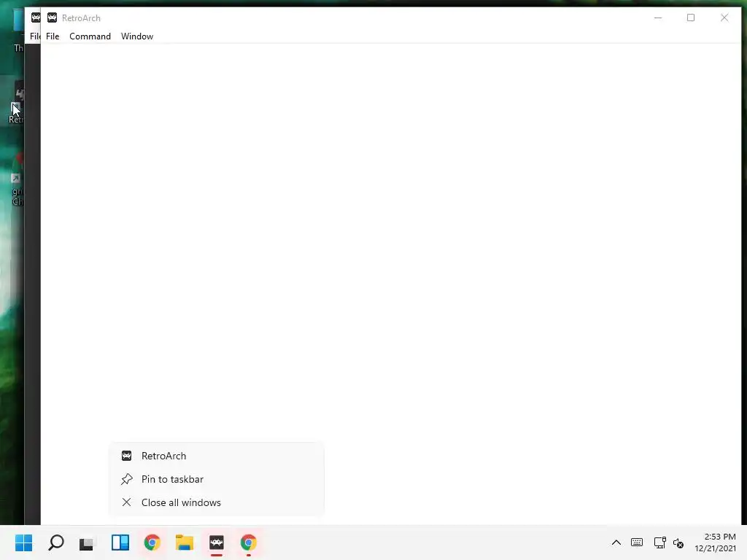Image resolution: width=747 pixels, height=560 pixels.
Task: Open the first Chrome taskbar icon
Action: coord(152,542)
